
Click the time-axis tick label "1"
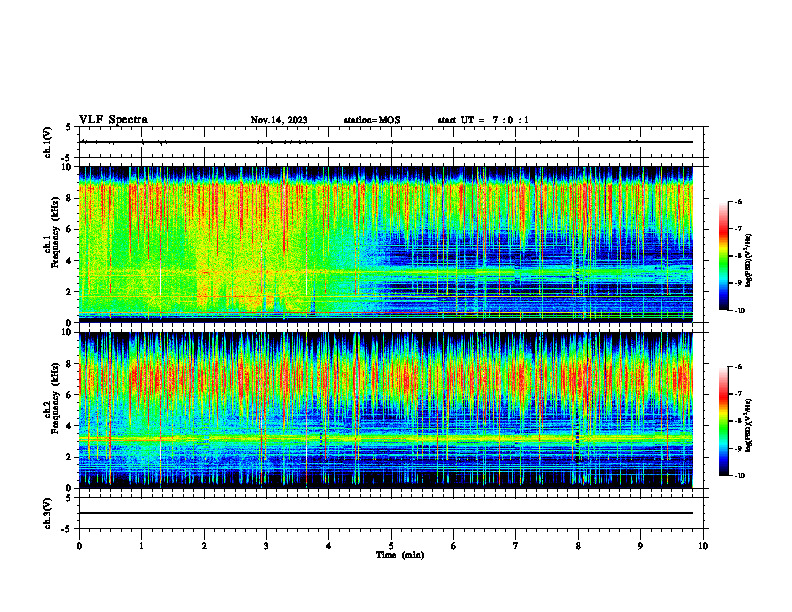142,546
